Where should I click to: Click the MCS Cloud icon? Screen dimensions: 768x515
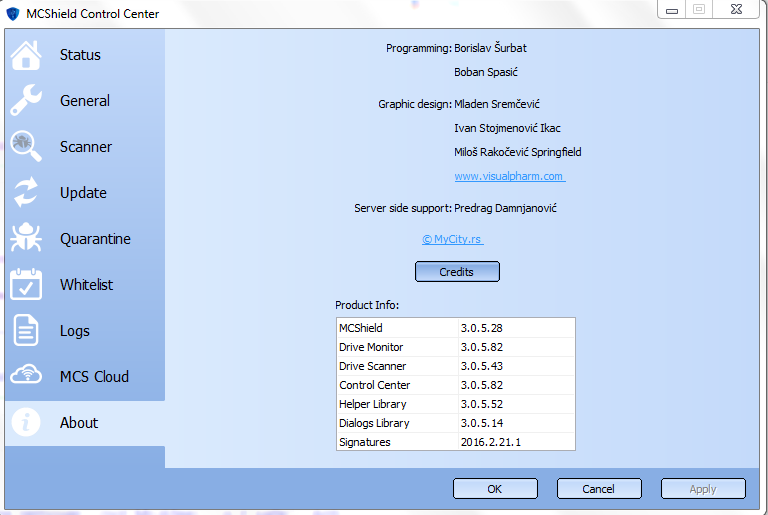point(26,375)
